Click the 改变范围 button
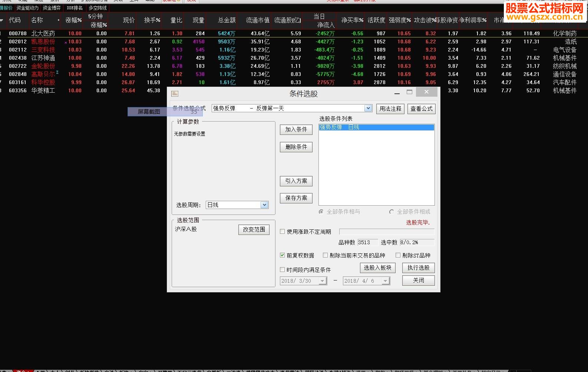Viewport: 588px width, 372px height. point(254,229)
